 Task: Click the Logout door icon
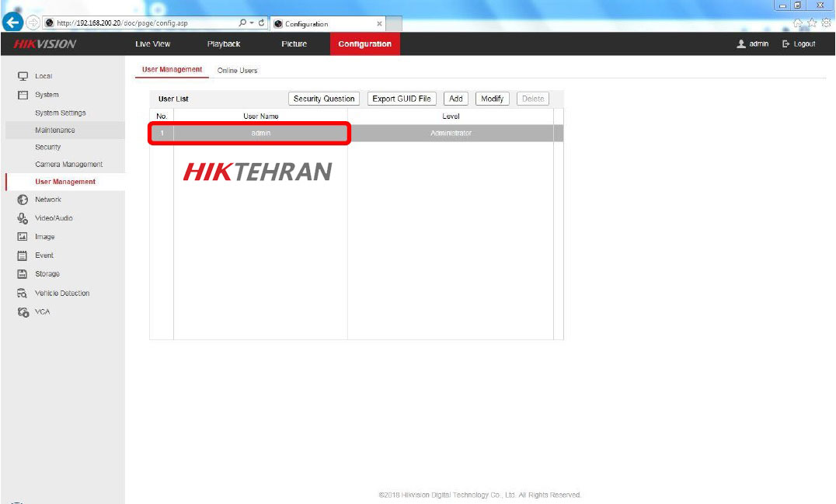pyautogui.click(x=785, y=43)
